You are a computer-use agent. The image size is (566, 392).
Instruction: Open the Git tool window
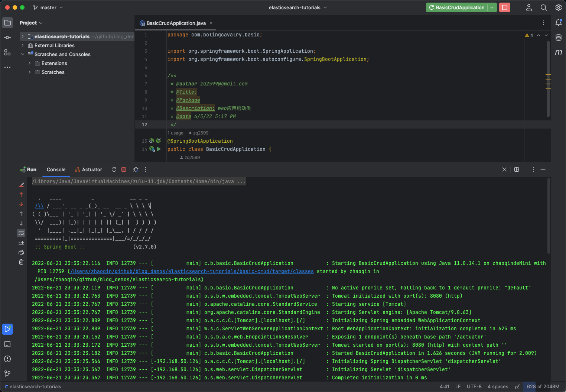coord(7,374)
